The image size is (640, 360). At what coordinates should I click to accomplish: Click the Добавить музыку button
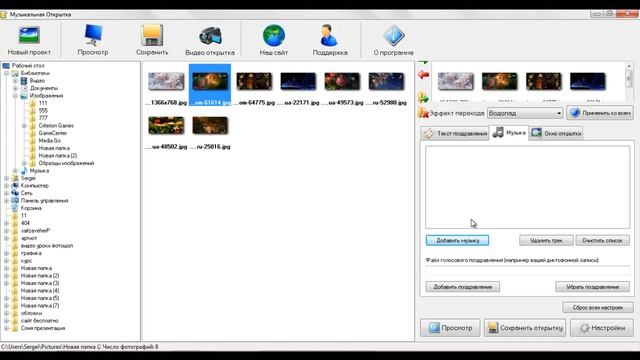[457, 240]
